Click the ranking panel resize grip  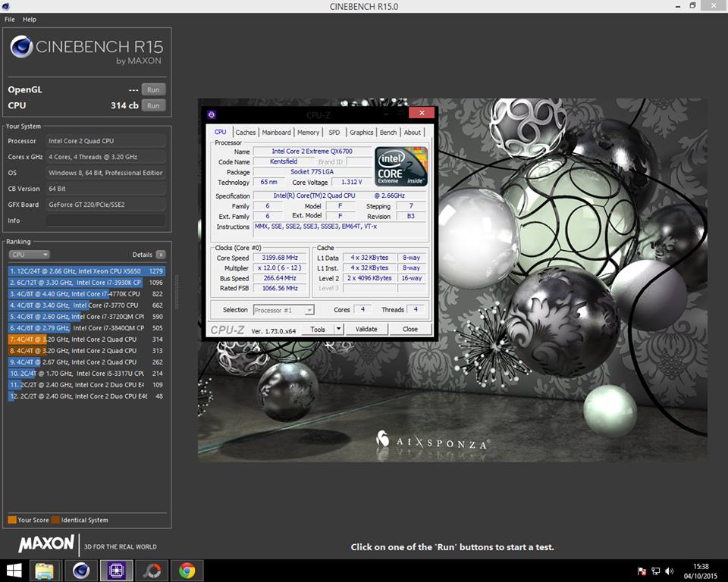coord(176,292)
